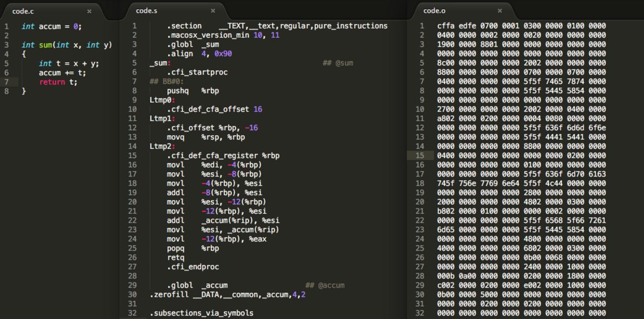Close the code.c tab
Screen dimensions: 644x319
(89, 11)
